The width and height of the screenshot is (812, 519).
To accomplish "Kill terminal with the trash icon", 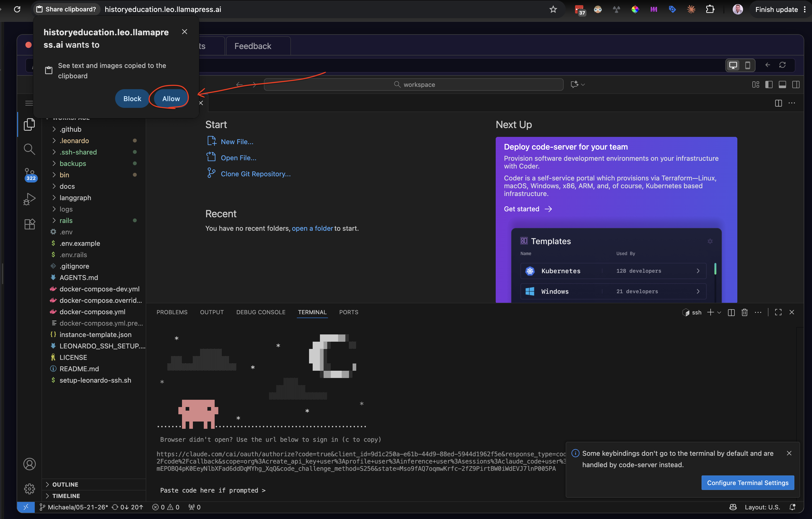I will pyautogui.click(x=745, y=312).
